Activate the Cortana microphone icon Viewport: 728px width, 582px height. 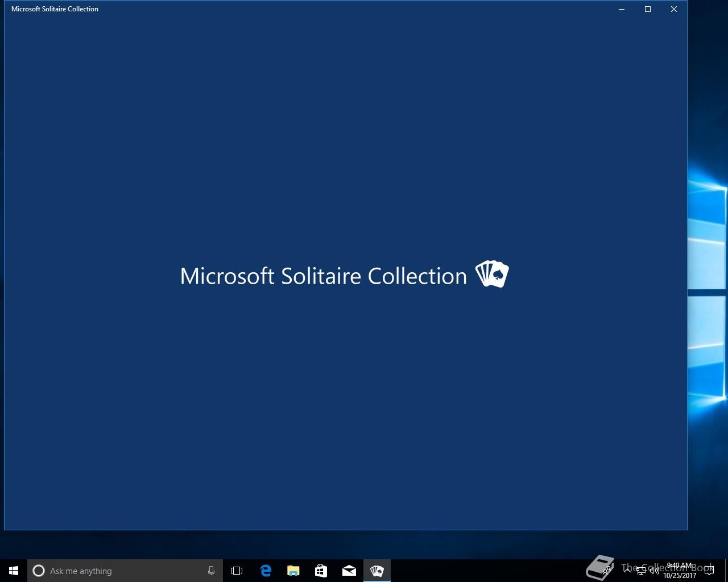(x=211, y=571)
